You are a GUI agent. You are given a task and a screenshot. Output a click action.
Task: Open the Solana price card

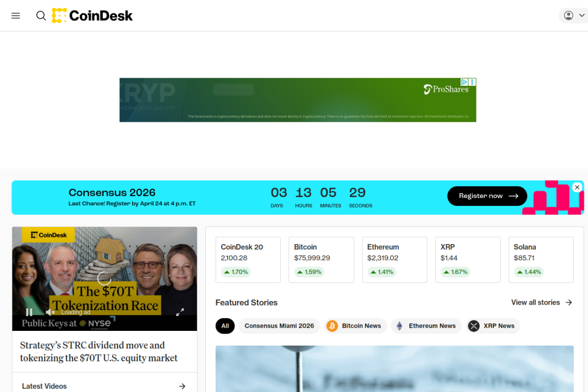point(541,259)
